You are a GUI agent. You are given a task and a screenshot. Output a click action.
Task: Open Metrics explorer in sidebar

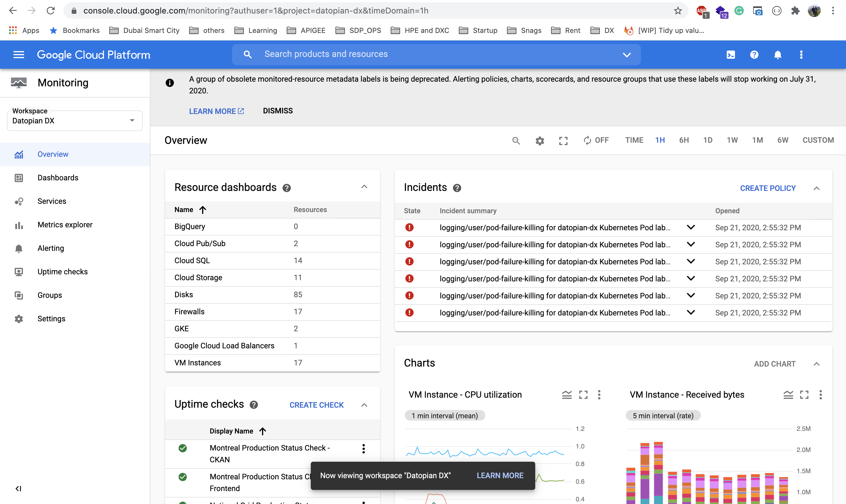(65, 224)
